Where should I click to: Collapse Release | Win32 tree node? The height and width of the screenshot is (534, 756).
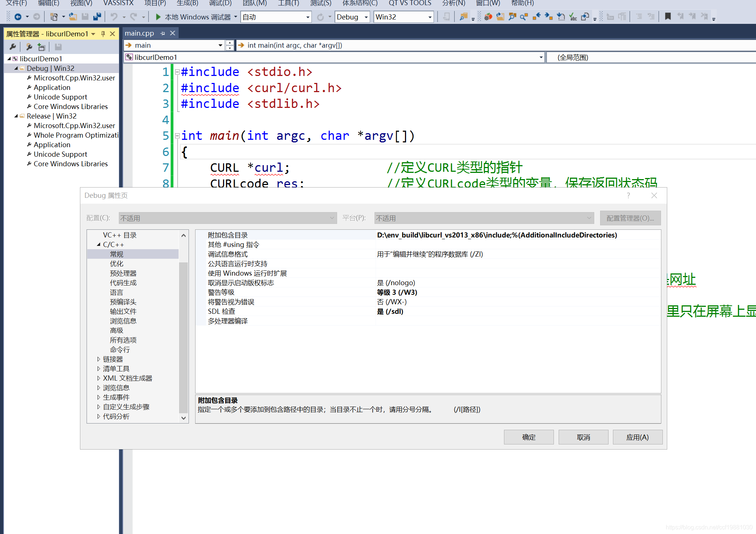point(16,116)
